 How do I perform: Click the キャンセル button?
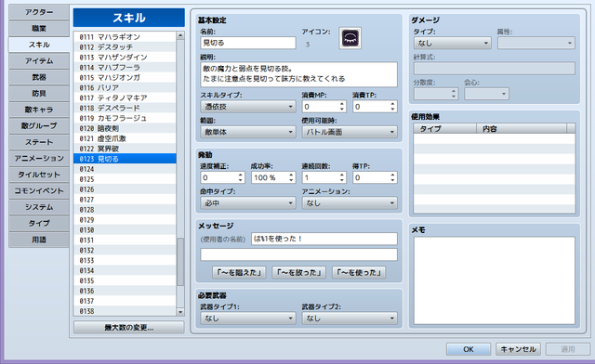point(518,349)
